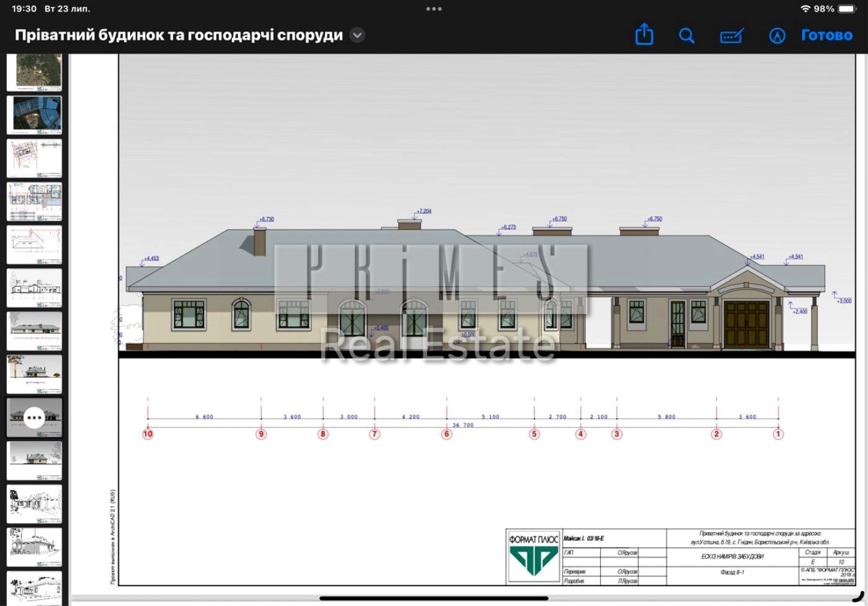Tap the form fill keyboard-pencil icon
Screen dimensions: 868x606
(732, 36)
